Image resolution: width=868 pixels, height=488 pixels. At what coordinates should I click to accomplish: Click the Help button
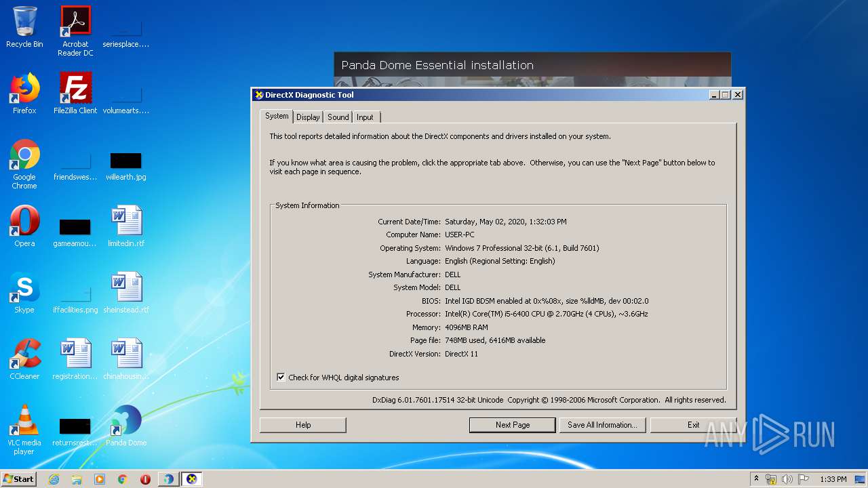click(x=303, y=425)
